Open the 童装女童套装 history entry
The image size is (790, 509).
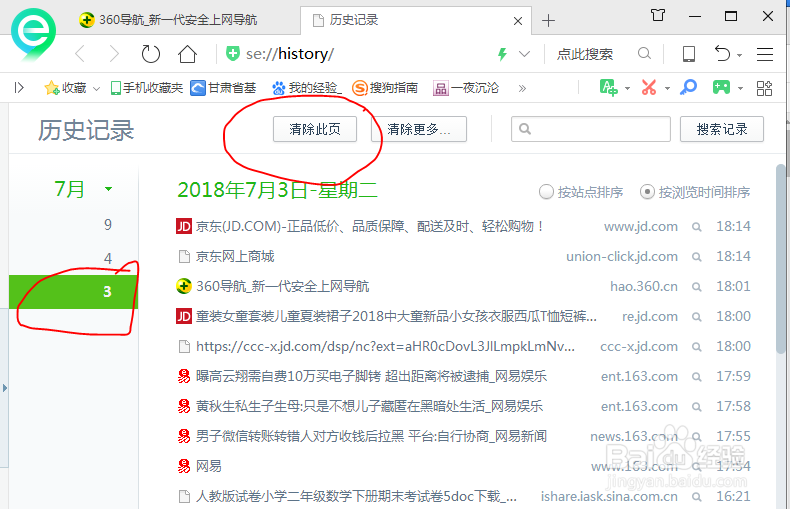396,316
